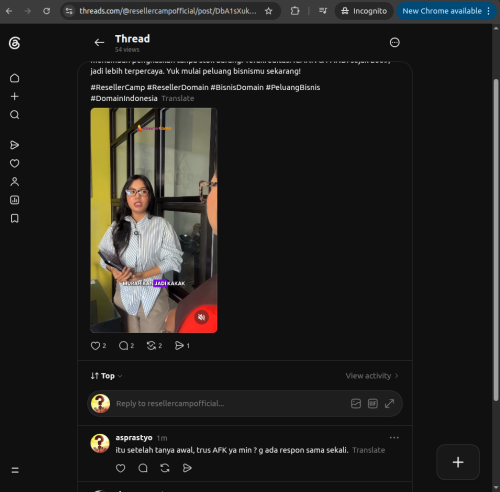
Task: Like asprastyo's comment
Action: pos(120,468)
